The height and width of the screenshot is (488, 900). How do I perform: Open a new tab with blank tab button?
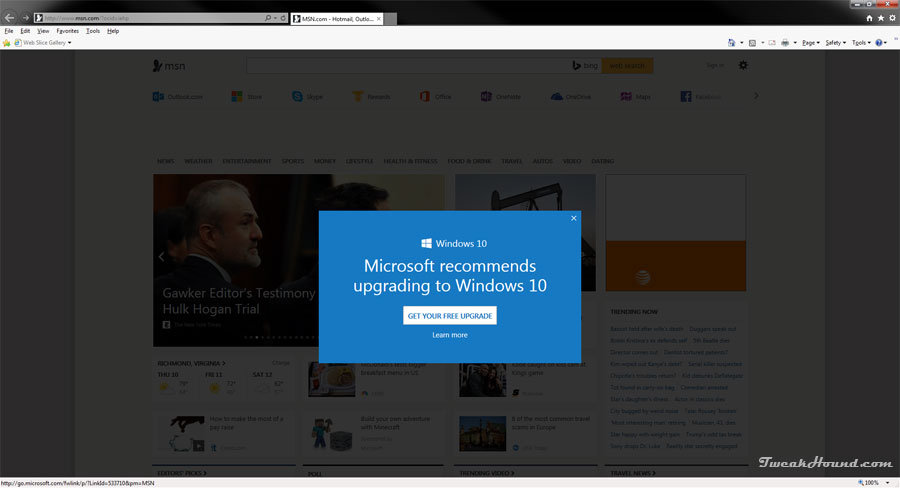pos(390,19)
